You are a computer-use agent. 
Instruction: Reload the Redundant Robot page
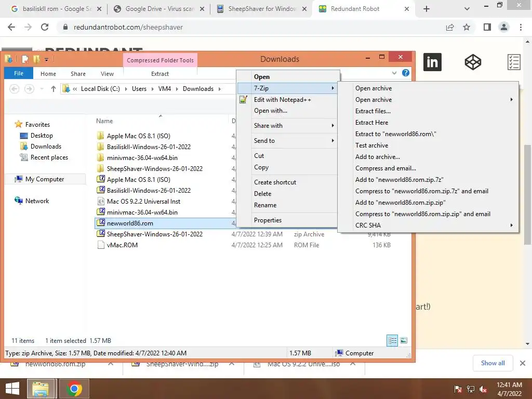click(45, 27)
